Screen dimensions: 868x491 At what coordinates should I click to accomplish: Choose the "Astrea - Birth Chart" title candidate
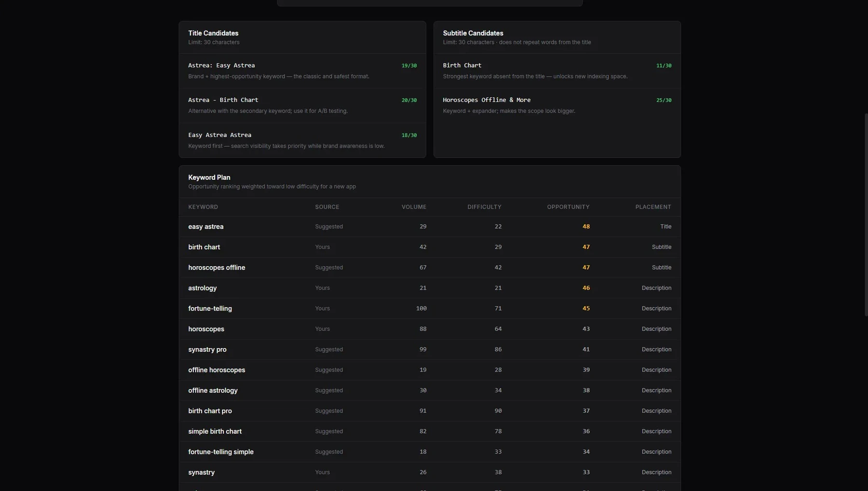click(x=223, y=100)
